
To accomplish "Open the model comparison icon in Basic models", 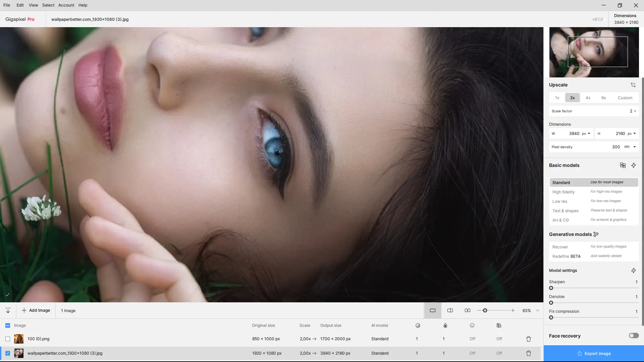I will coord(623,165).
